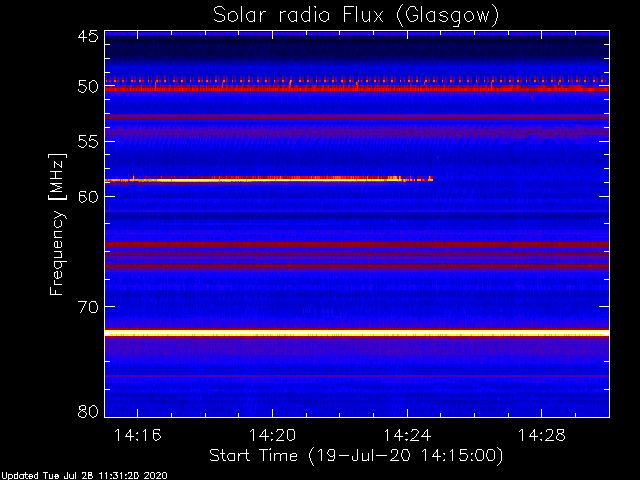Screen dimensions: 640x480
Task: Click the dark red band near 64 MHz
Action: (x=357, y=245)
